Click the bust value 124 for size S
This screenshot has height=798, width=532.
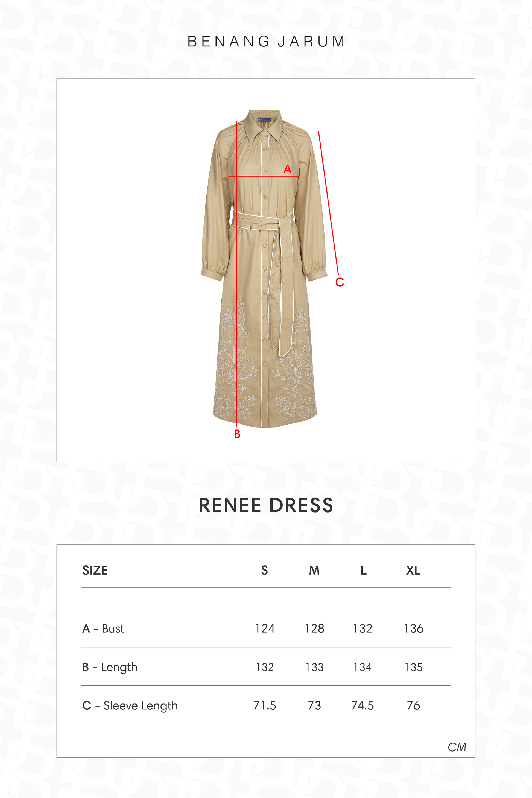[265, 629]
